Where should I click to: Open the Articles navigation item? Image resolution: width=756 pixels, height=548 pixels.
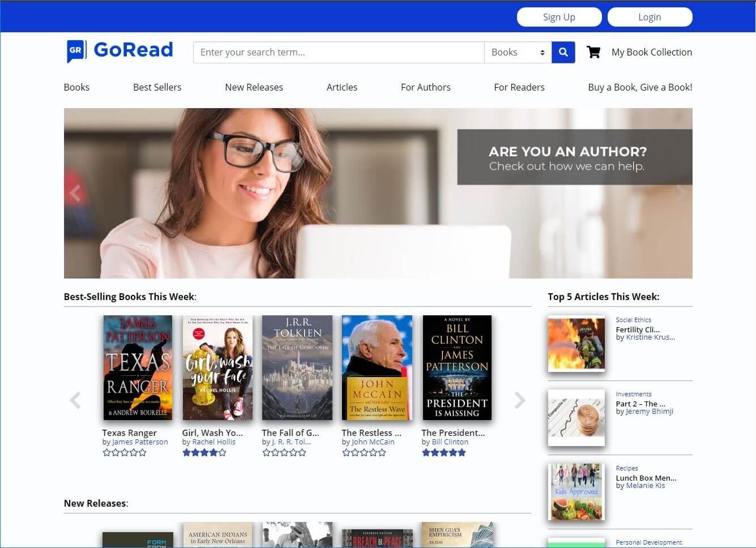[342, 87]
